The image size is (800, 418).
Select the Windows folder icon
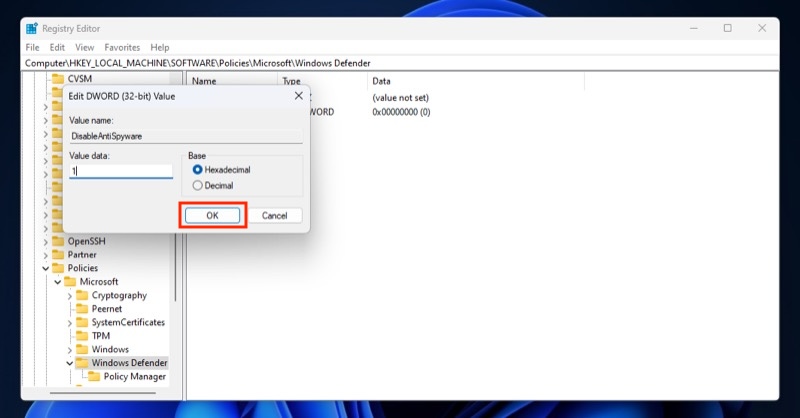point(82,349)
